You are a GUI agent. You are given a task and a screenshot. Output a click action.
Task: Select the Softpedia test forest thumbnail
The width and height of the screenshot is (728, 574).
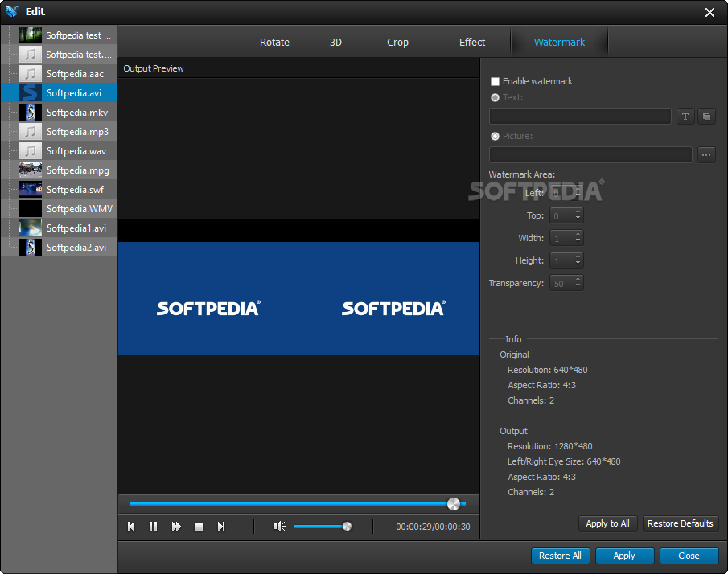31,35
